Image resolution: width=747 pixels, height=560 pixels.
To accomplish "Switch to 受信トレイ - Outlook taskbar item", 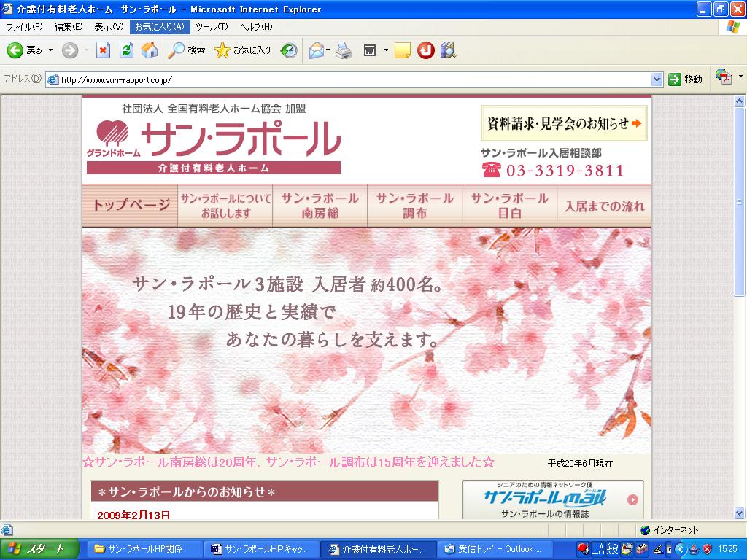I will 495,549.
